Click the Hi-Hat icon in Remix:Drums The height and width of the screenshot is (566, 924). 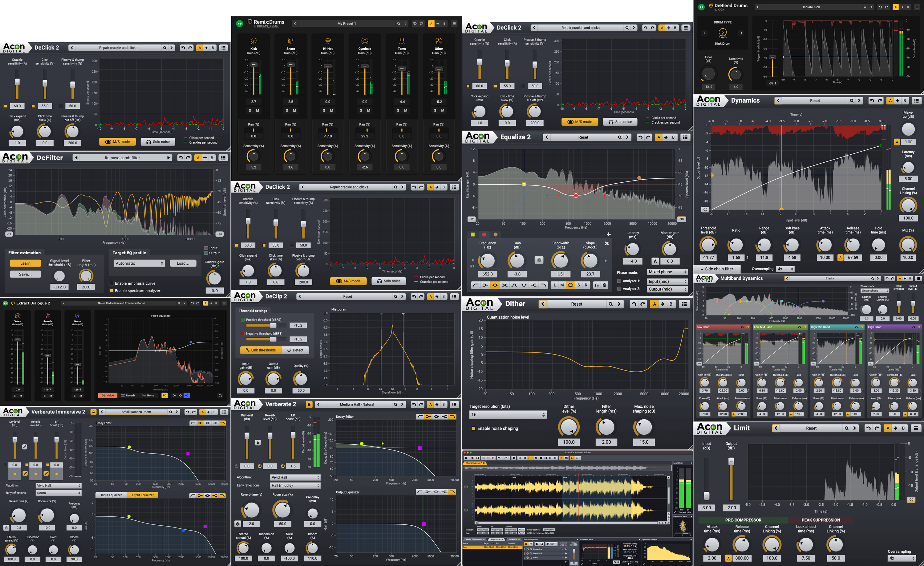click(x=328, y=41)
